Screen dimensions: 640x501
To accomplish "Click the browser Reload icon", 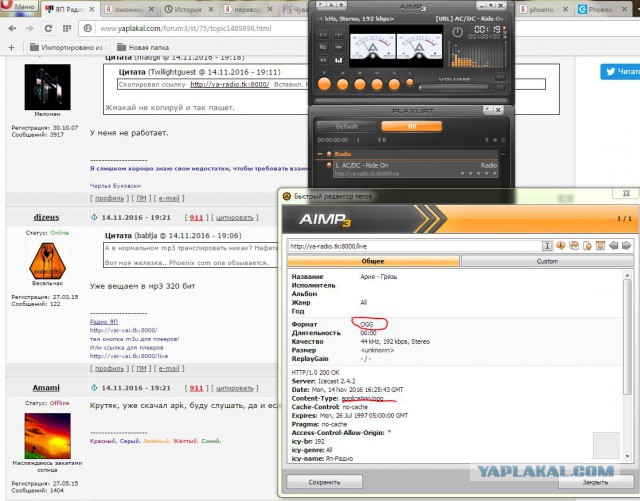I will 48,28.
